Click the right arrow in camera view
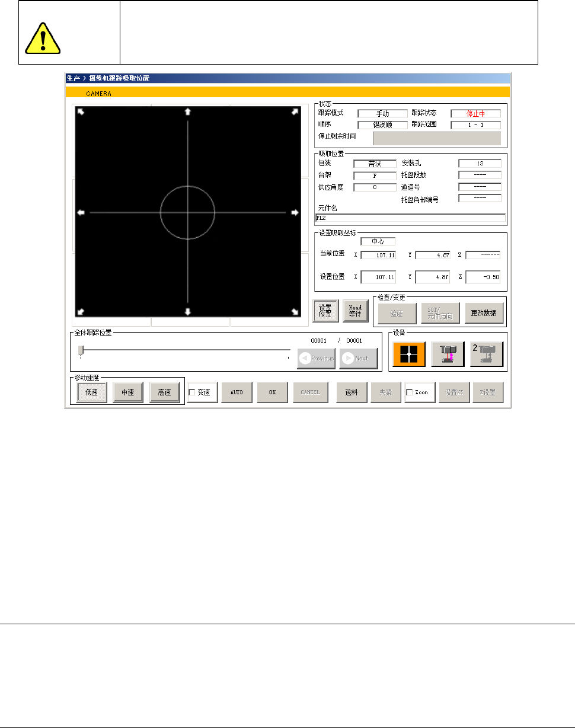Image resolution: width=575 pixels, height=728 pixels. (295, 212)
